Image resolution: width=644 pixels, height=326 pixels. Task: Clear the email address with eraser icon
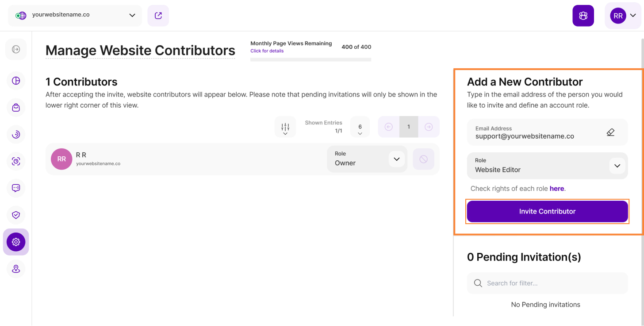[x=610, y=132]
